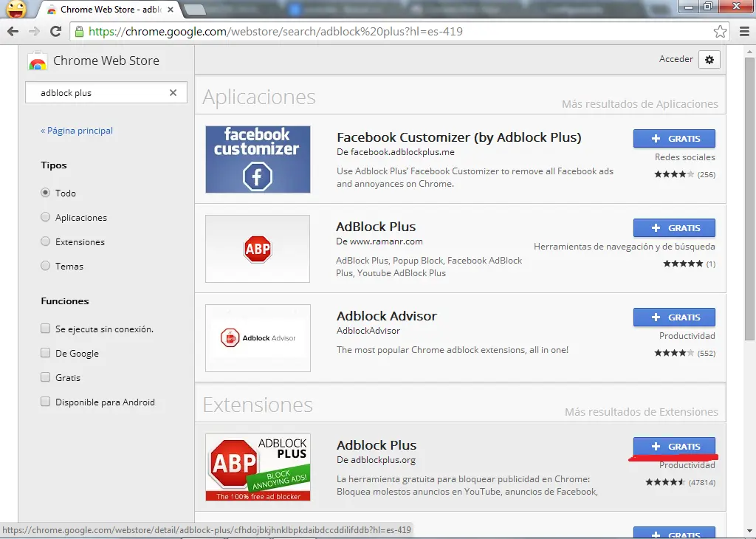This screenshot has width=756, height=539.
Task: Click the Chrome Web Store logo icon
Action: click(37, 62)
